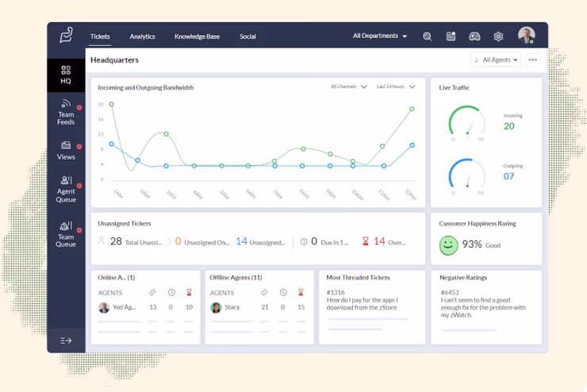
Task: Expand the sidebar with arrow icon
Action: [66, 340]
